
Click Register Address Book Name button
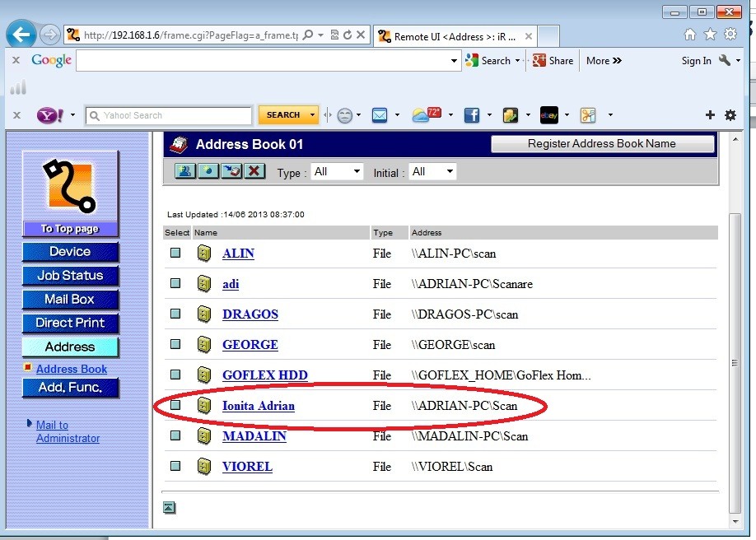pos(602,144)
